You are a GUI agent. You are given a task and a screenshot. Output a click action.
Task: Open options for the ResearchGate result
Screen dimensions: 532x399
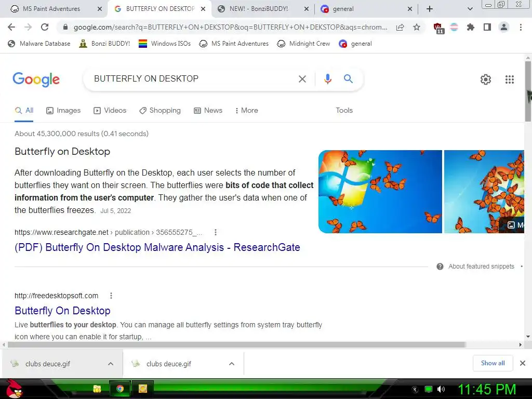tap(216, 232)
